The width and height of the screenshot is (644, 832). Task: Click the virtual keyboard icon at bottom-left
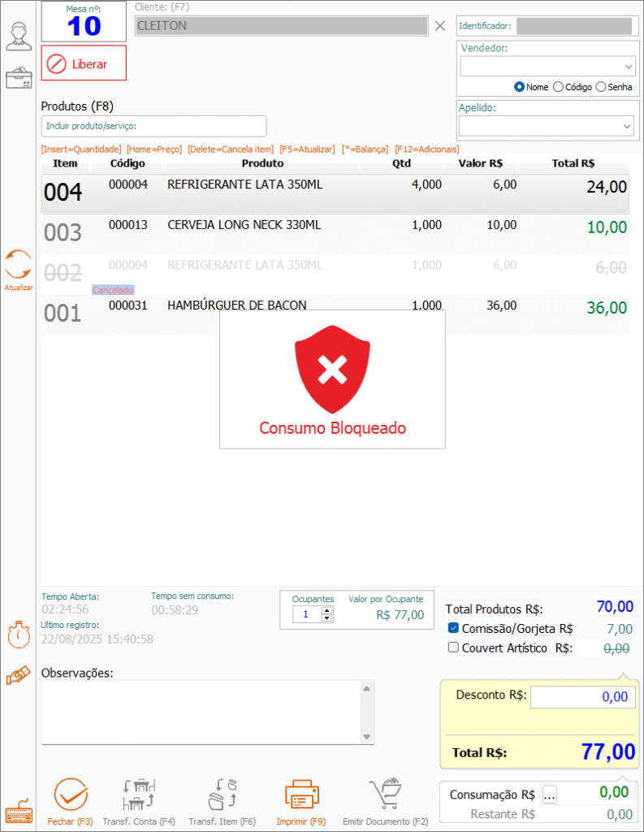click(18, 813)
